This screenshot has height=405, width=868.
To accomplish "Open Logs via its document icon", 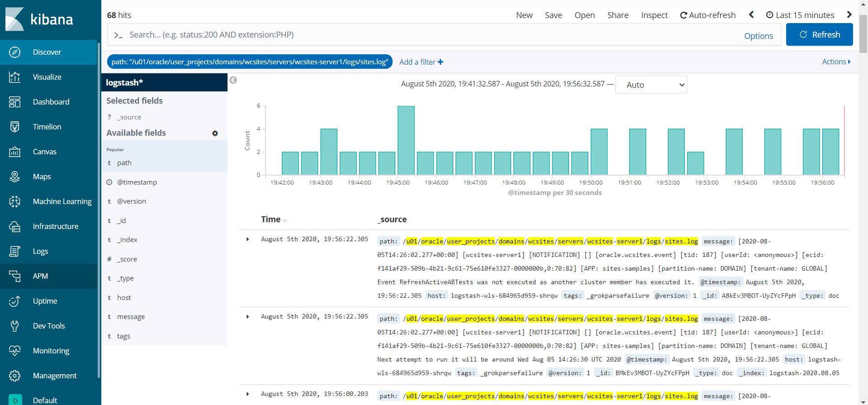I will pos(14,251).
